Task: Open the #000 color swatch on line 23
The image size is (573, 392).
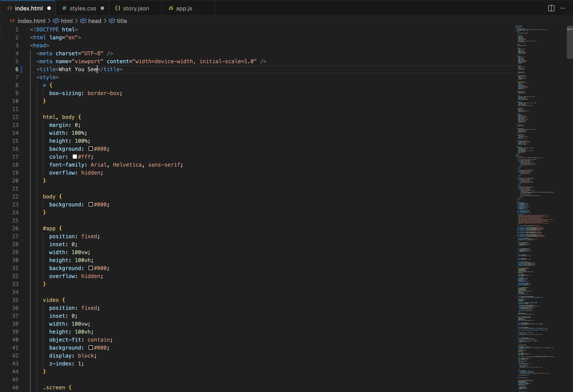Action: 91,204
